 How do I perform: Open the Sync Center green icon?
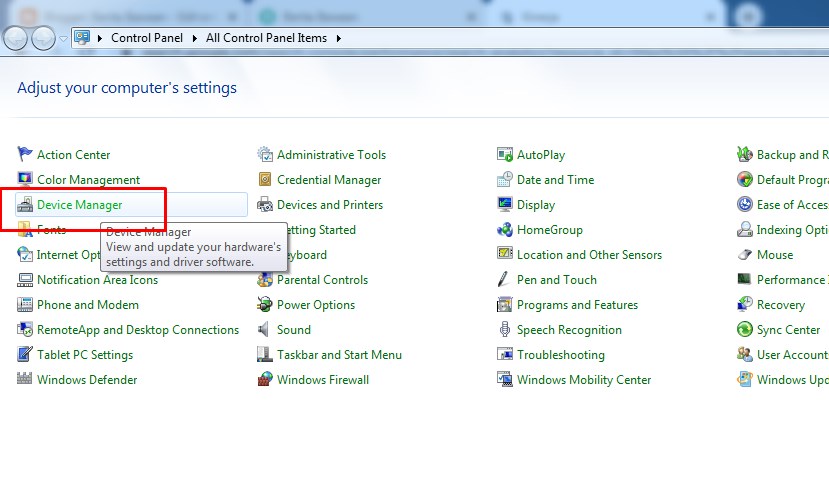coord(745,329)
